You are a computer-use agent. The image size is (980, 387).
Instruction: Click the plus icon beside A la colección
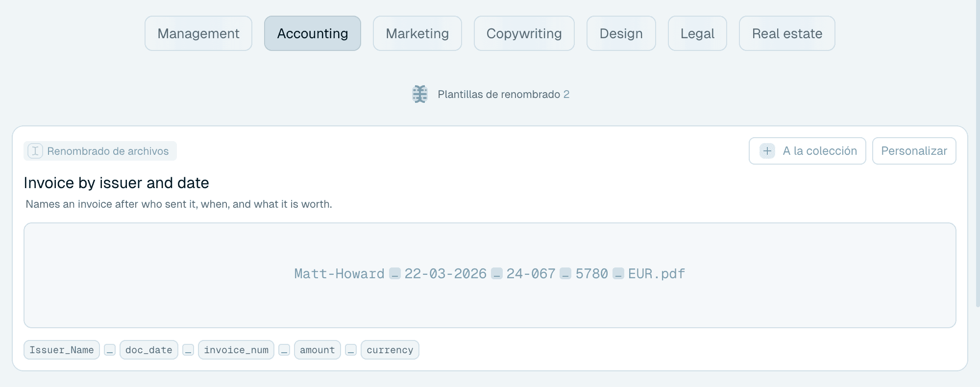(x=767, y=151)
